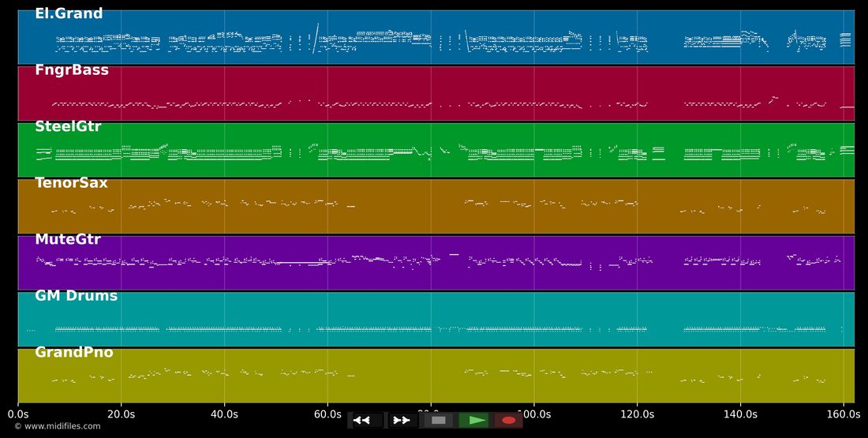The image size is (868, 438).
Task: Click the 160.0s time axis label
Action: pos(844,414)
